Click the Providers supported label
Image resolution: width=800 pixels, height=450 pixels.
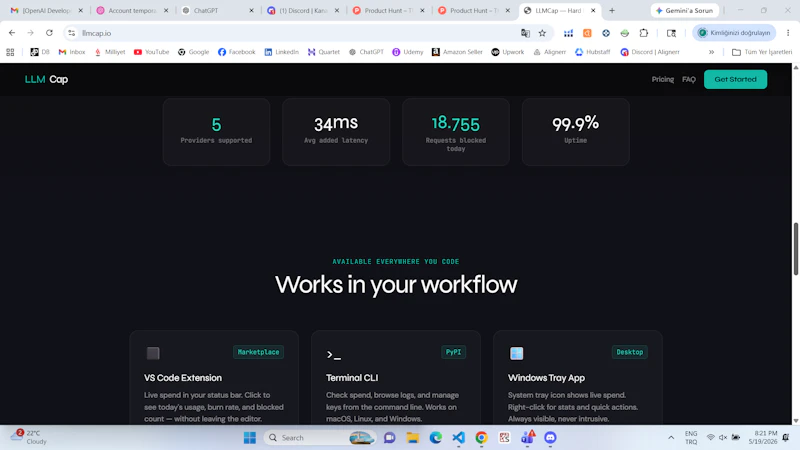(216, 140)
